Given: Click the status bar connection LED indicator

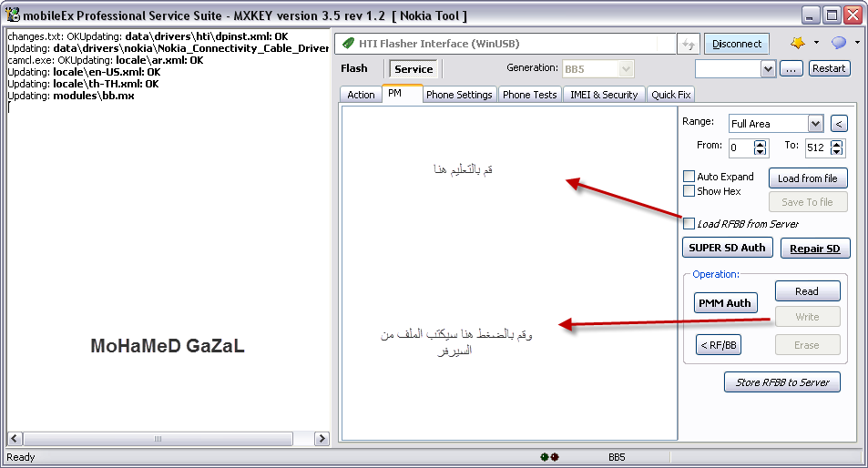Looking at the screenshot, I should pyautogui.click(x=550, y=457).
